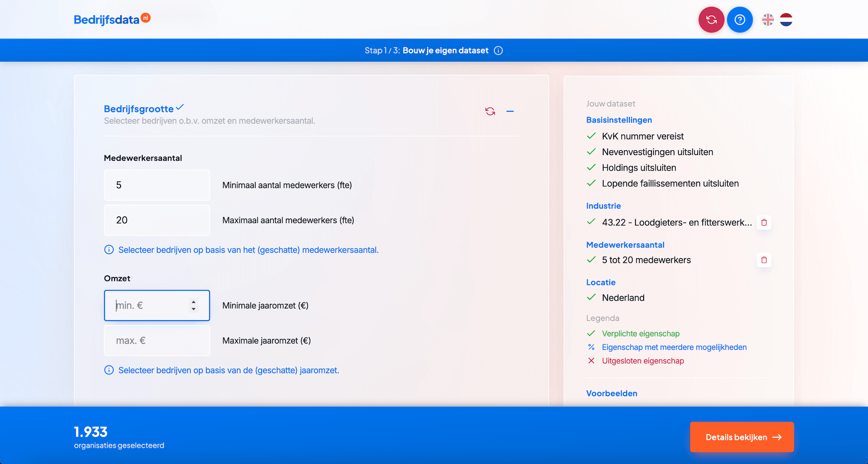Screen dimensions: 868x464
Task: Open the Medewerkersaantal section link in sidebar
Action: [625, 245]
